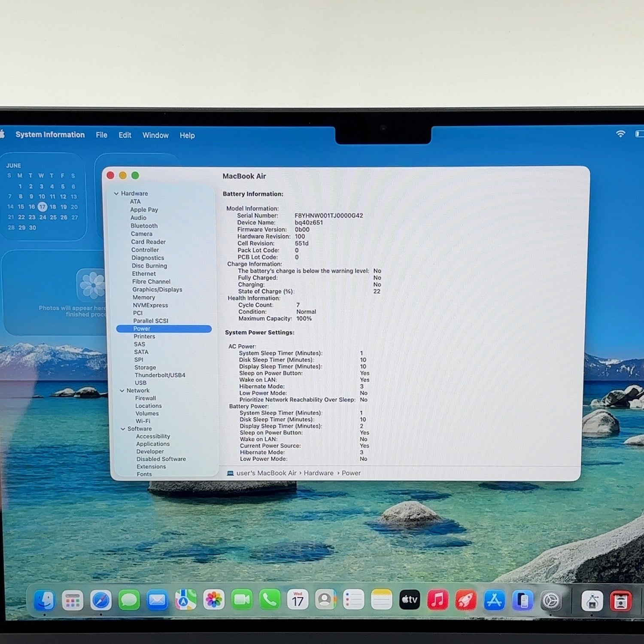644x644 pixels.
Task: Select Ethernet in the sidebar
Action: coord(144,274)
